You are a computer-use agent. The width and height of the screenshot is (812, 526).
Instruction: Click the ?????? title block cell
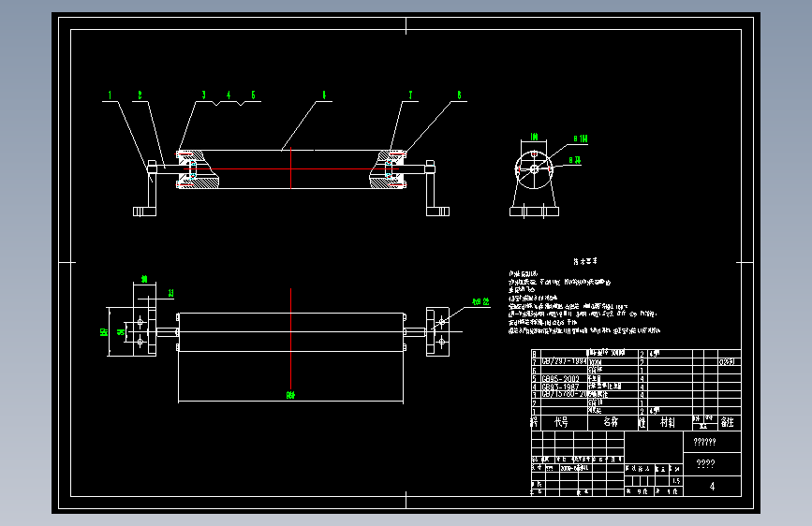[712, 442]
